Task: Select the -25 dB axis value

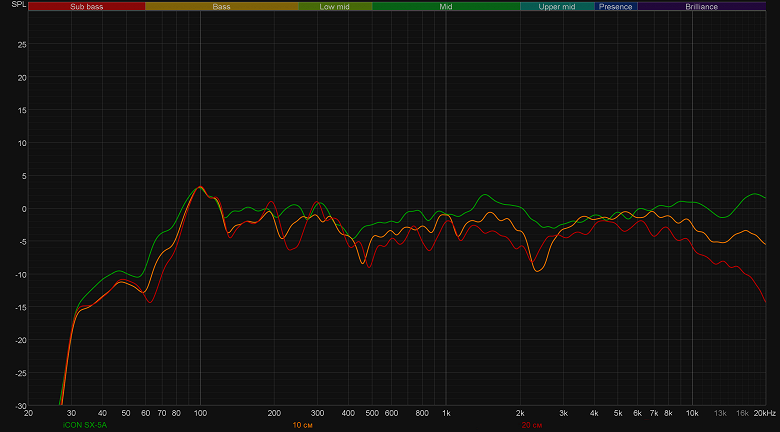Action: [21, 373]
